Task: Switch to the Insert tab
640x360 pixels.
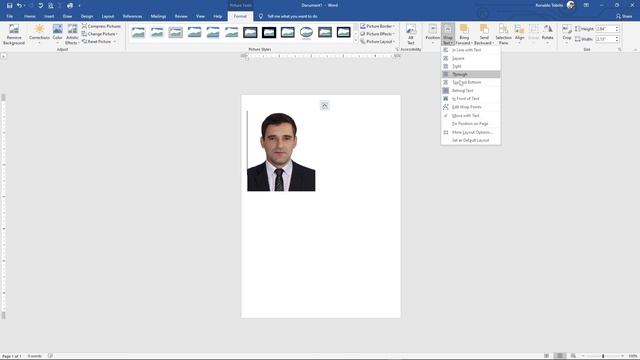Action: (x=49, y=16)
